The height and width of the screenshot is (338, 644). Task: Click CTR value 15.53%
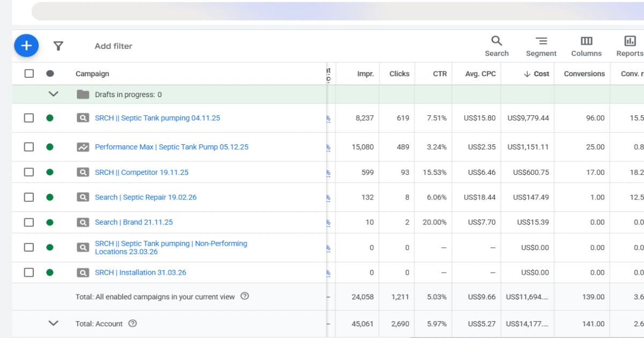coord(435,172)
